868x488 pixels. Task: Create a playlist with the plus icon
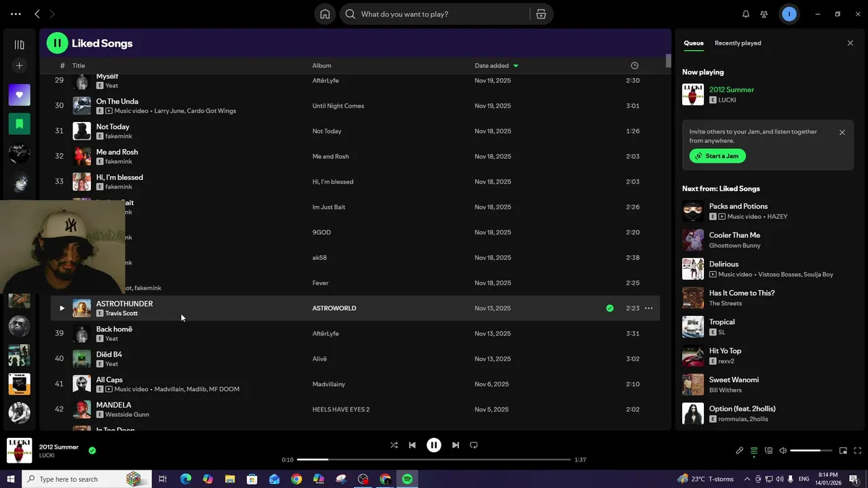point(19,66)
